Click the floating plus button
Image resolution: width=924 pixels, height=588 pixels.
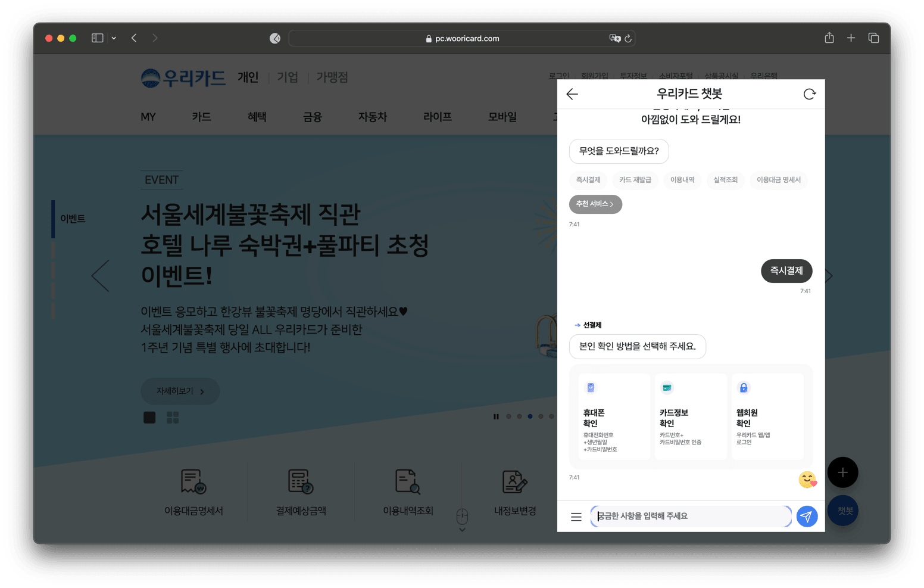coord(842,472)
